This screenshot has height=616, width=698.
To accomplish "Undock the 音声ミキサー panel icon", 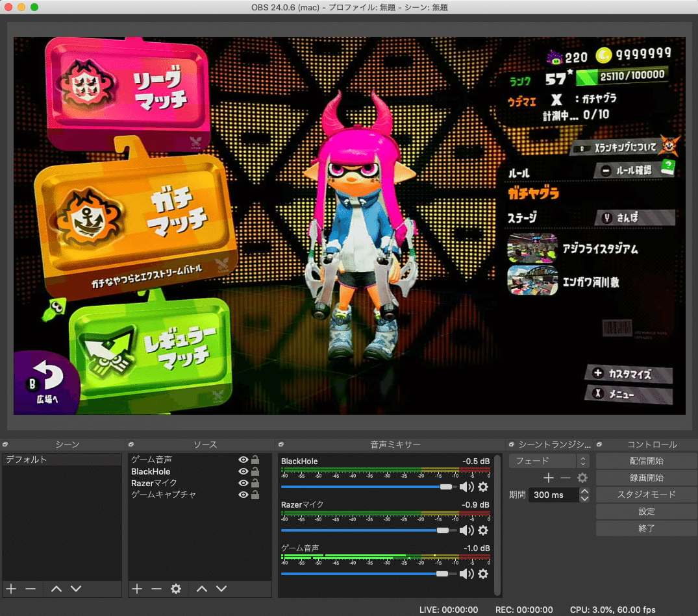I will point(281,444).
